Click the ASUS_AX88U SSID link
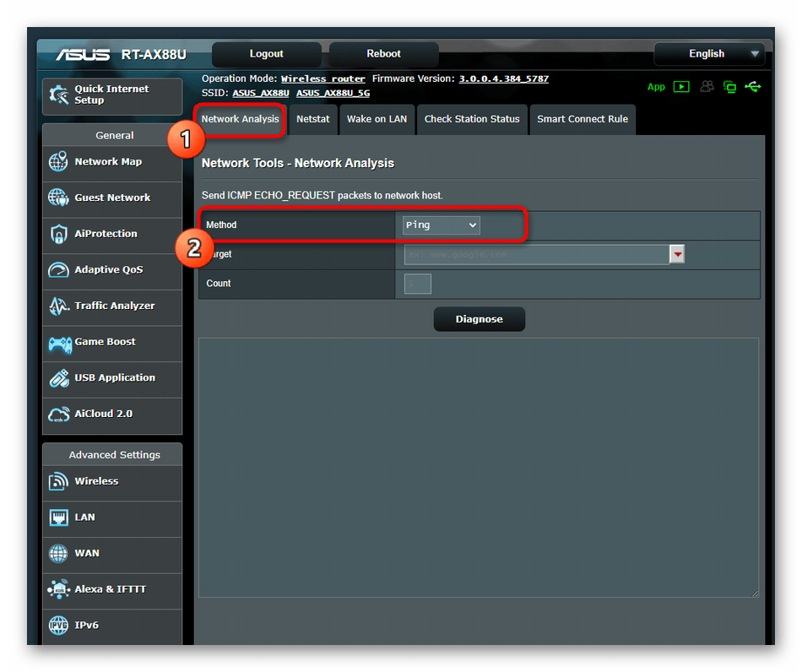The width and height of the screenshot is (802, 672). (261, 93)
